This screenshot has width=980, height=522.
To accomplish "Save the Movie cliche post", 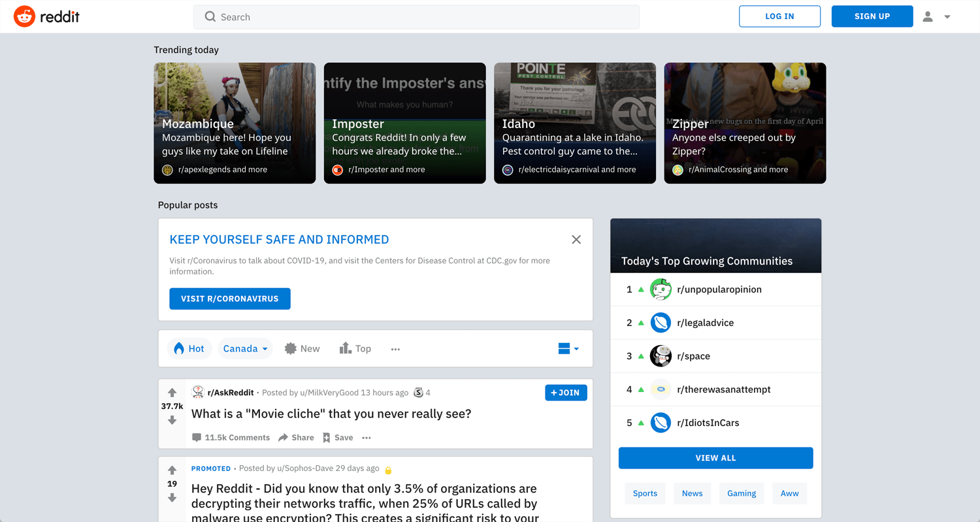I will coord(338,438).
